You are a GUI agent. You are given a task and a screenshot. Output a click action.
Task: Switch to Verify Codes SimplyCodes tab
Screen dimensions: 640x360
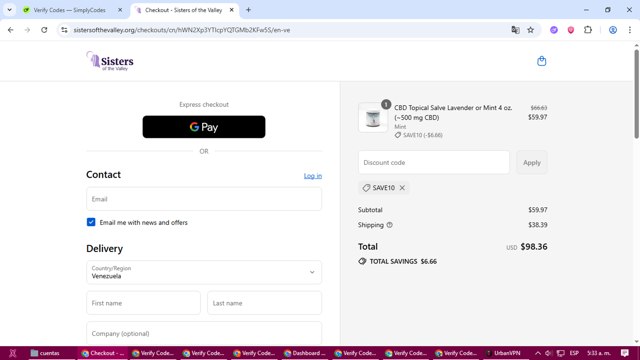click(x=69, y=10)
